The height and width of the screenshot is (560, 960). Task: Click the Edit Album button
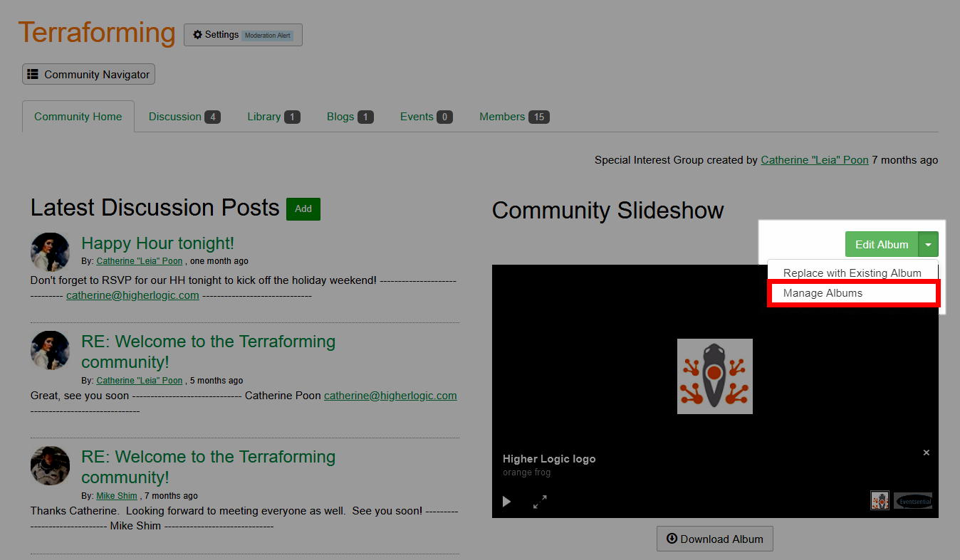[x=882, y=244]
